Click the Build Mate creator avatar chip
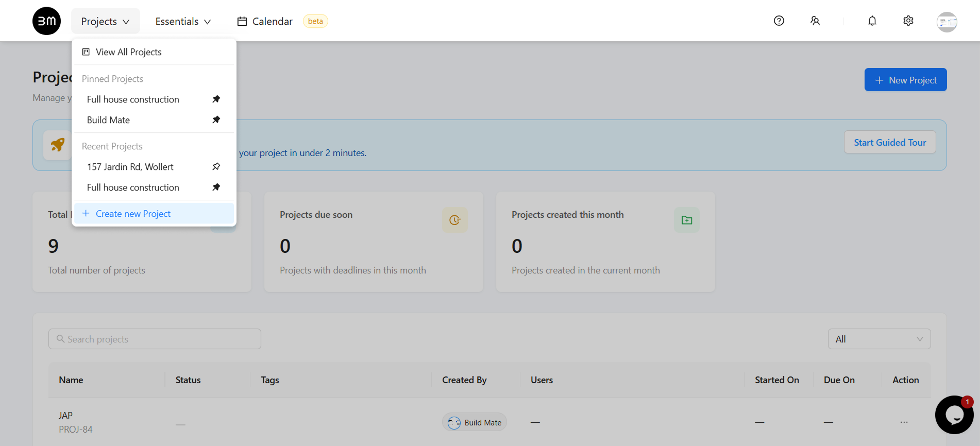Image resolution: width=980 pixels, height=446 pixels. point(475,422)
